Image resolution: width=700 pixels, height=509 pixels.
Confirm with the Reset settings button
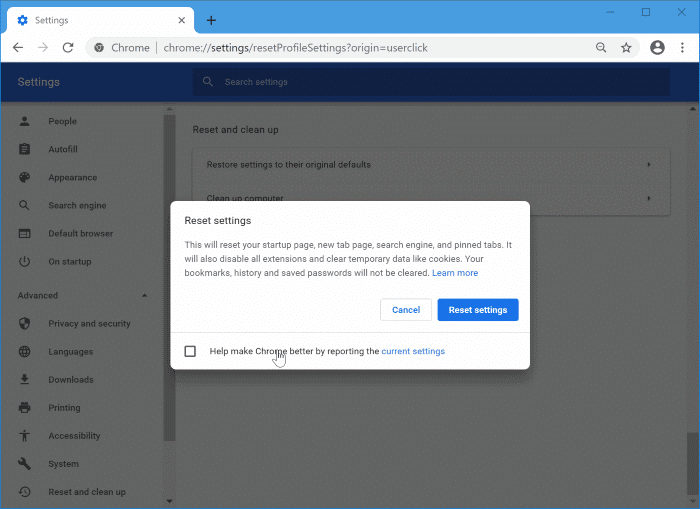pos(478,310)
